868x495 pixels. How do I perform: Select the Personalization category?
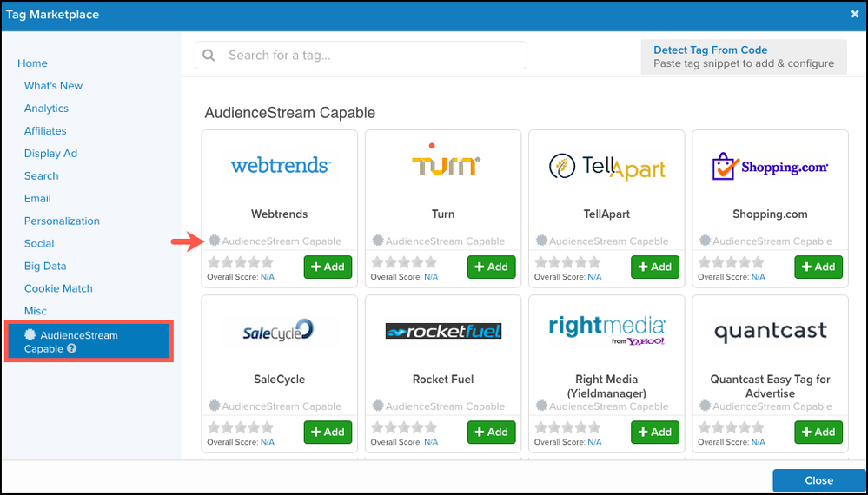point(62,221)
